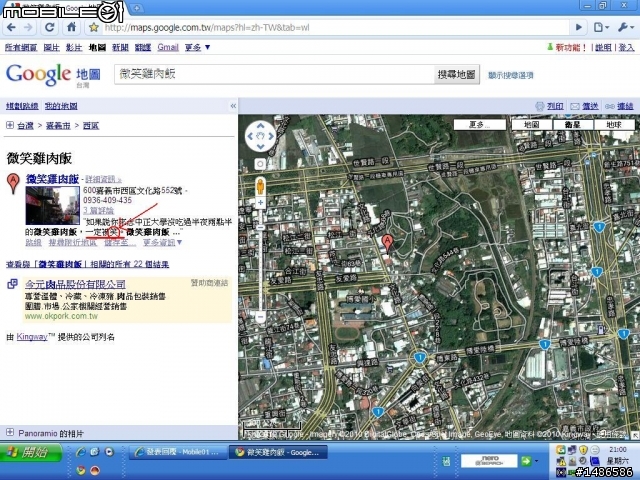Reload the page with refresh icon
This screenshot has width=640, height=480.
click(x=50, y=28)
